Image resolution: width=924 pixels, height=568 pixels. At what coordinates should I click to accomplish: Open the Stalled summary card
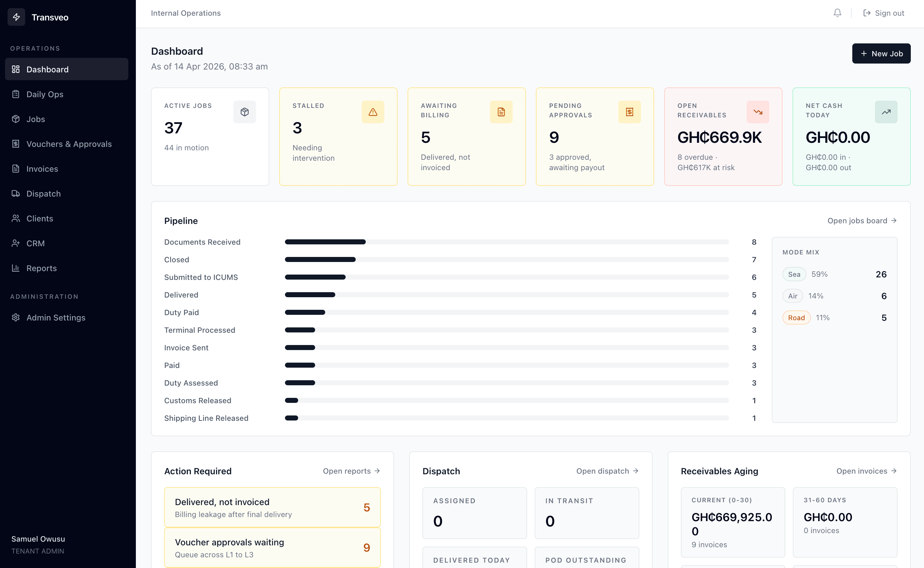[338, 136]
